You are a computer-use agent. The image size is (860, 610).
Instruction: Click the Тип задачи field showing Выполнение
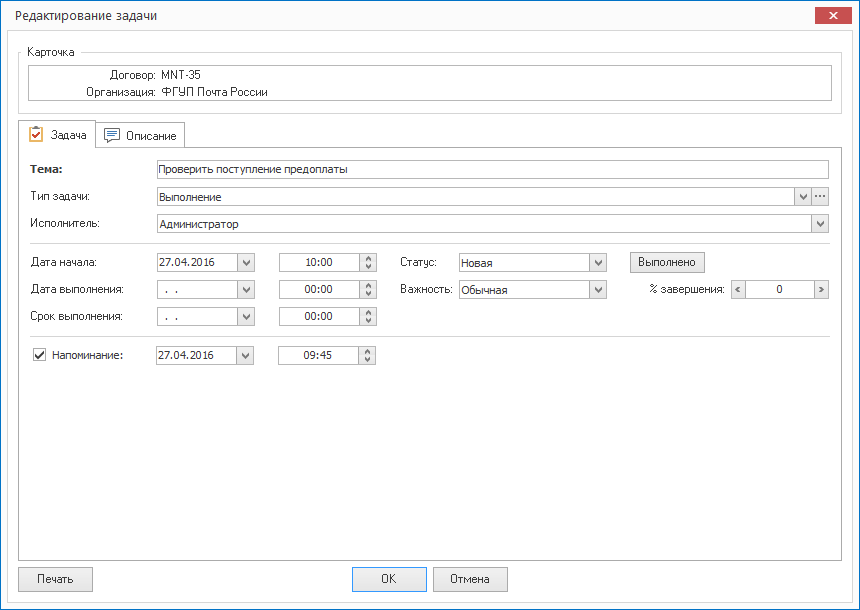(476, 196)
